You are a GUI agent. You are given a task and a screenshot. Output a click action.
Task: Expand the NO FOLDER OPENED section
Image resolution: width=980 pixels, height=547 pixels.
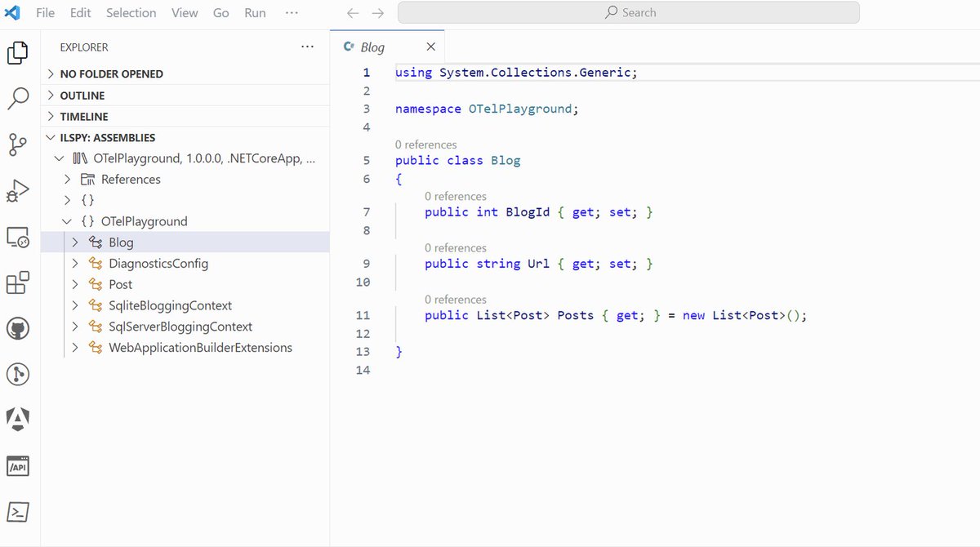coord(51,73)
